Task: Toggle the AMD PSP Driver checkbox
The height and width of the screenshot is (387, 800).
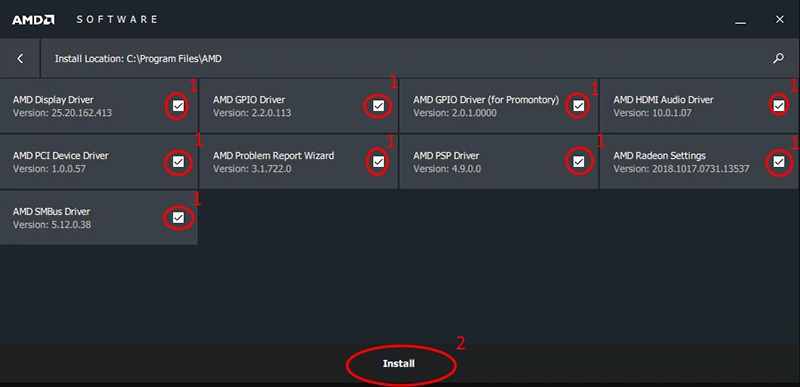Action: pos(578,162)
